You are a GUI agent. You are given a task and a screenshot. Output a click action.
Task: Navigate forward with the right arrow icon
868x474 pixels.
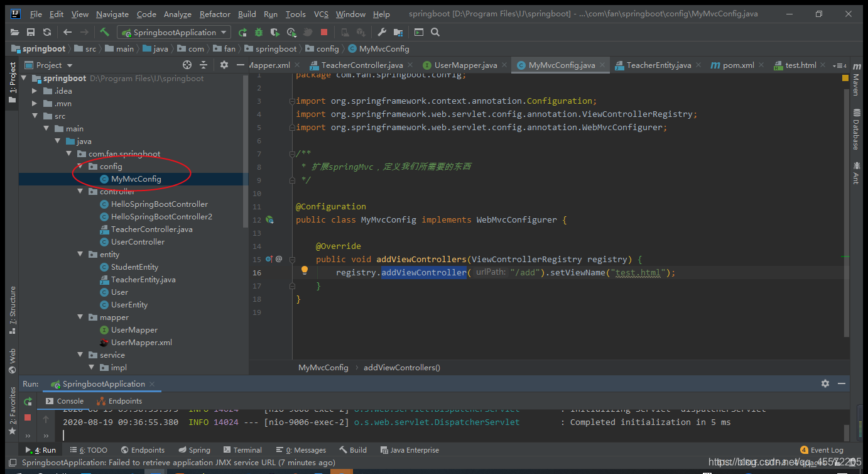[x=84, y=32]
